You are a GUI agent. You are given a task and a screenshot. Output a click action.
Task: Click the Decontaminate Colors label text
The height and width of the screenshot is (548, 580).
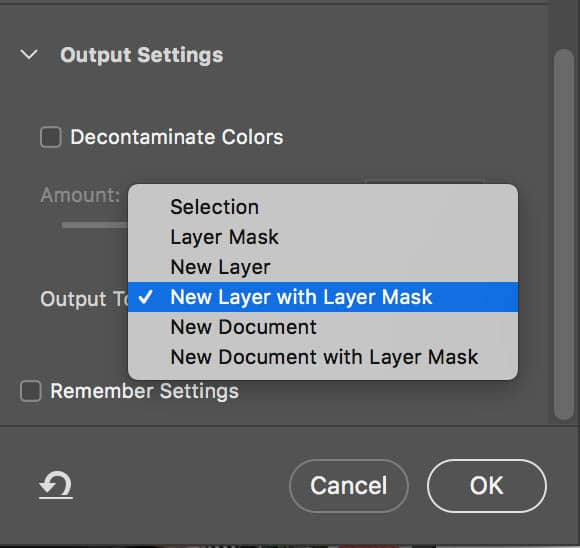point(177,137)
